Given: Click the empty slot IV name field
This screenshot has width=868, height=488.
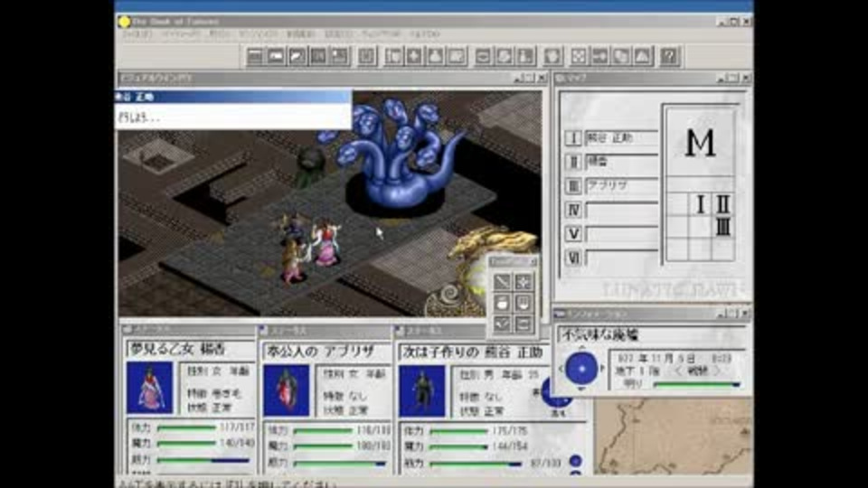Looking at the screenshot, I should coord(621,210).
